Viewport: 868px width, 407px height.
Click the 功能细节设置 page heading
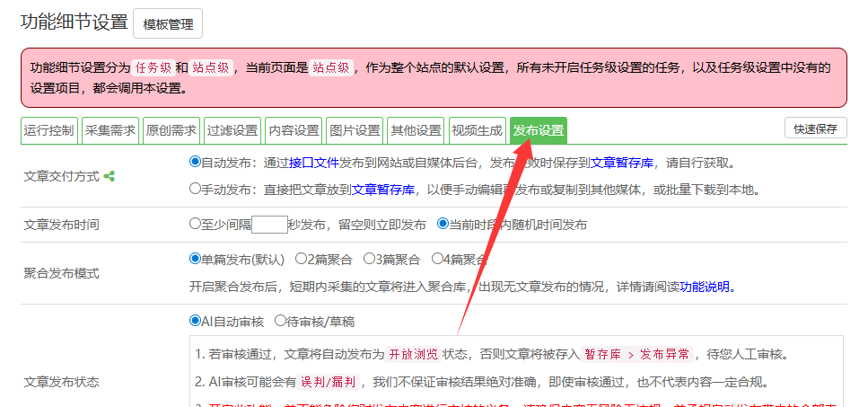pyautogui.click(x=75, y=22)
